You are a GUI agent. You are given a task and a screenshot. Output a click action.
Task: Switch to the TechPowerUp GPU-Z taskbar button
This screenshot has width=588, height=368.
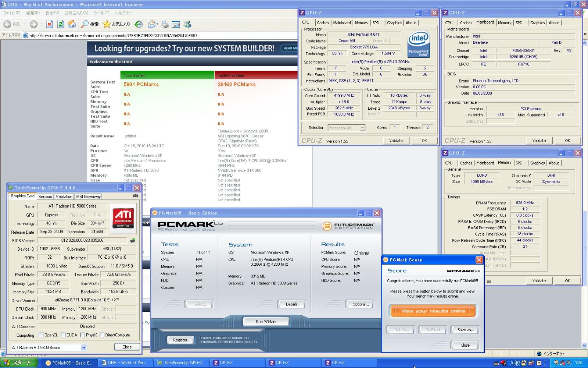(181, 363)
